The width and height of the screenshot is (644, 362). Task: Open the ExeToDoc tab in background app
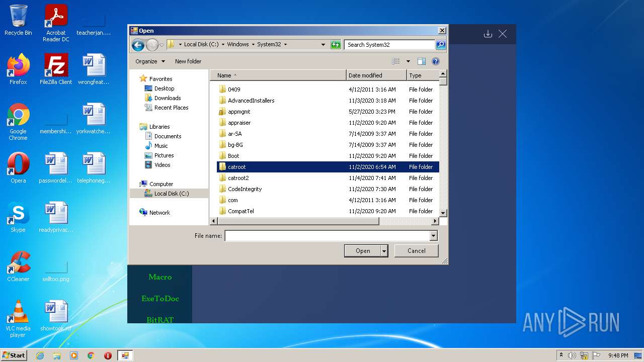click(160, 299)
